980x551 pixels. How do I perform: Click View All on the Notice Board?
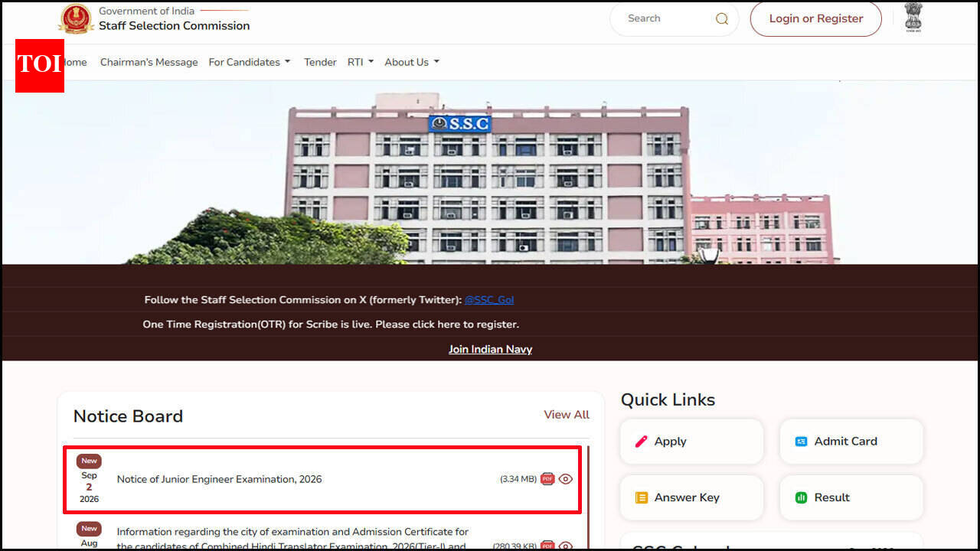567,415
